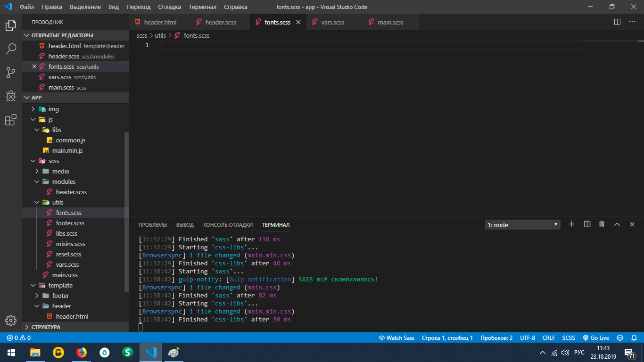
Task: Click the feedback smiley in status bar
Action: tap(620, 337)
